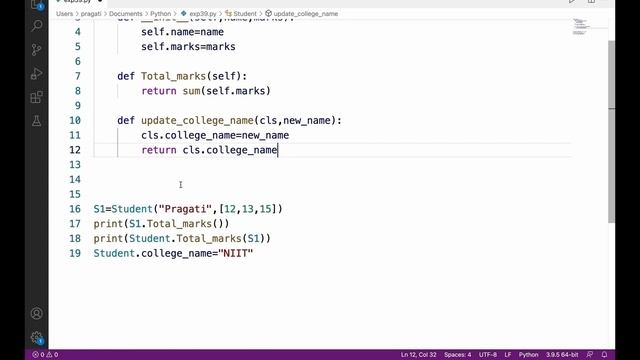The height and width of the screenshot is (360, 640).
Task: Open the Accounts menu icon
Action: 36,313
